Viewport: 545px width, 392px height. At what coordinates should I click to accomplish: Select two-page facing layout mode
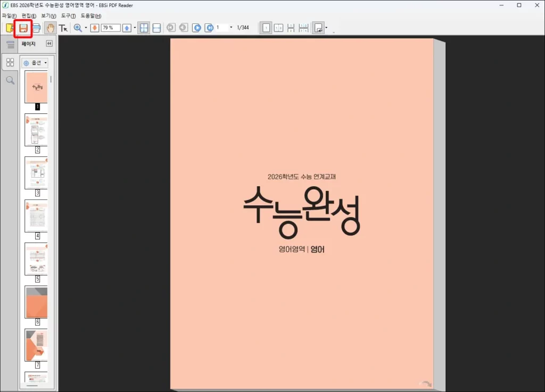coord(278,28)
